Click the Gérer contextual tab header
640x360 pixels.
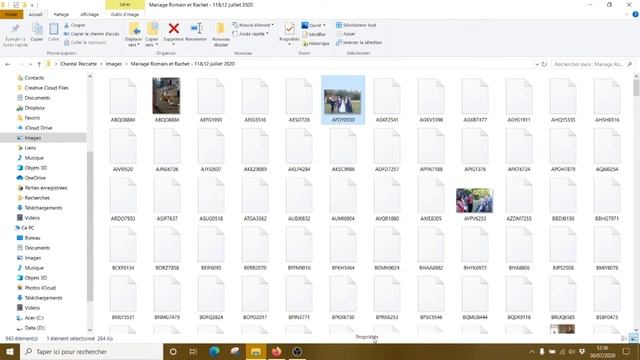point(125,4)
